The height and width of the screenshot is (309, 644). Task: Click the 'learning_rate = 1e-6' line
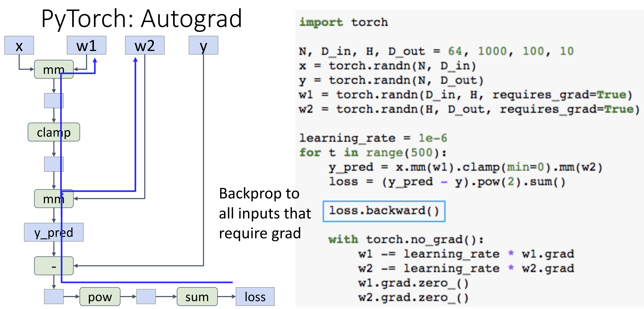pyautogui.click(x=373, y=138)
